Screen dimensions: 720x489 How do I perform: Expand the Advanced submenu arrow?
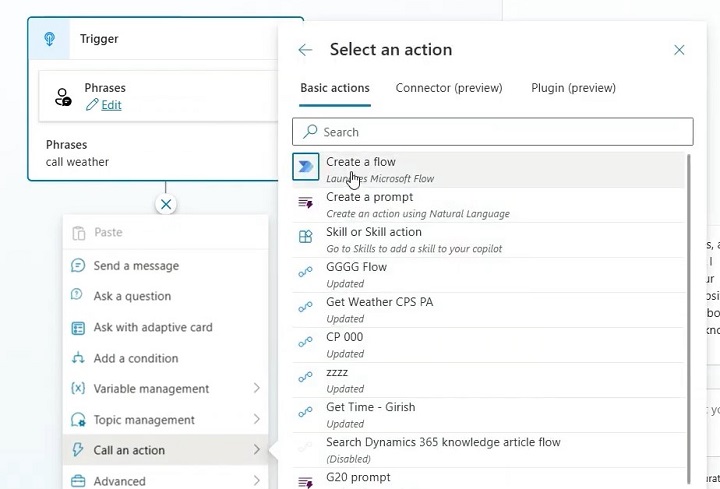coord(257,481)
